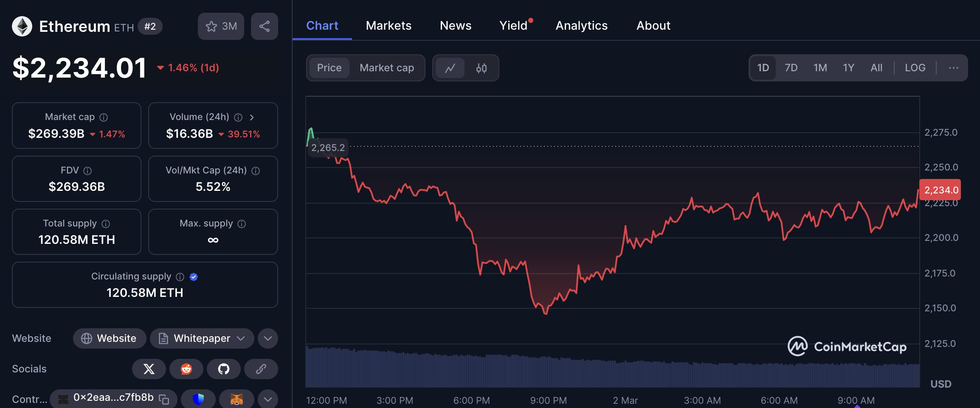Open the Whitepaper dropdown

tap(202, 338)
